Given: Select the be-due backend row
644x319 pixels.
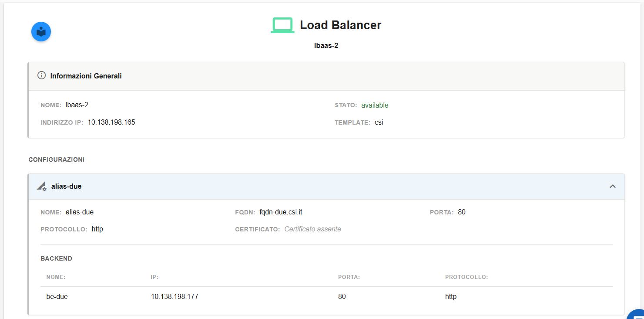Looking at the screenshot, I should pyautogui.click(x=326, y=297).
